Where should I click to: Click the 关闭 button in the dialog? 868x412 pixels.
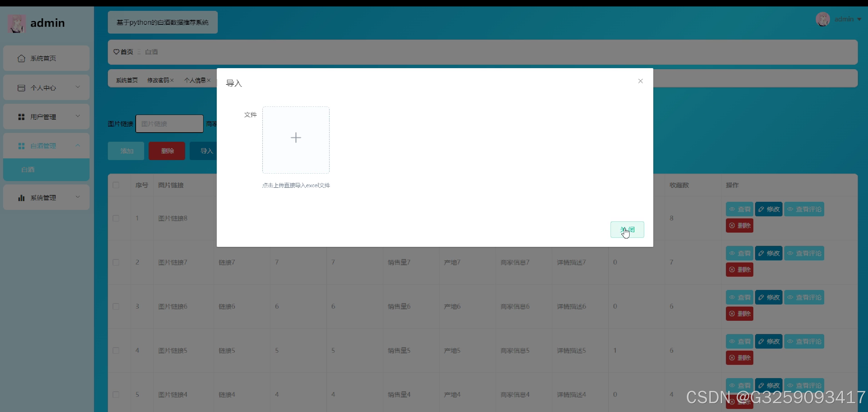pos(627,230)
